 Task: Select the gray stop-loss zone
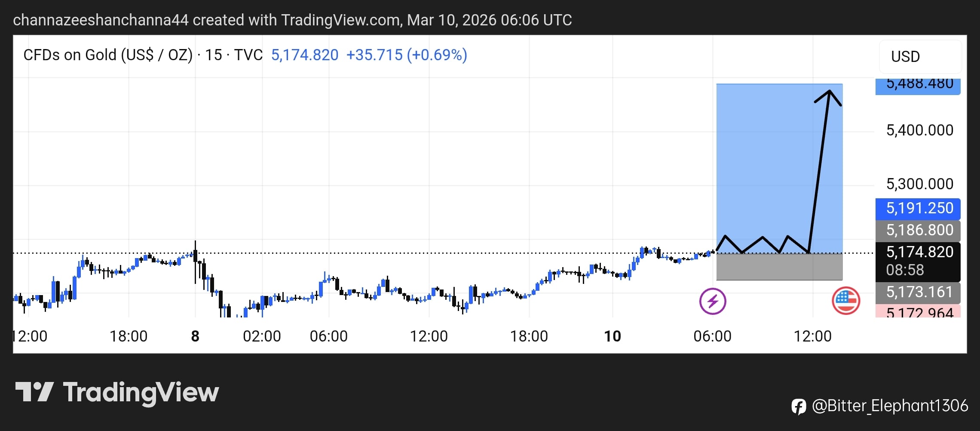point(779,267)
